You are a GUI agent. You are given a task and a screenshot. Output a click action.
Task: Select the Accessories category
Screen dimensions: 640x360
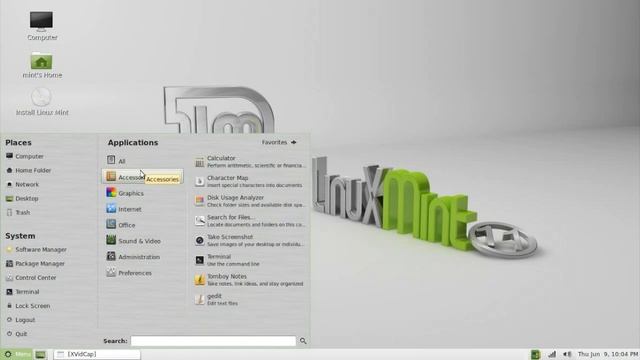click(x=142, y=177)
